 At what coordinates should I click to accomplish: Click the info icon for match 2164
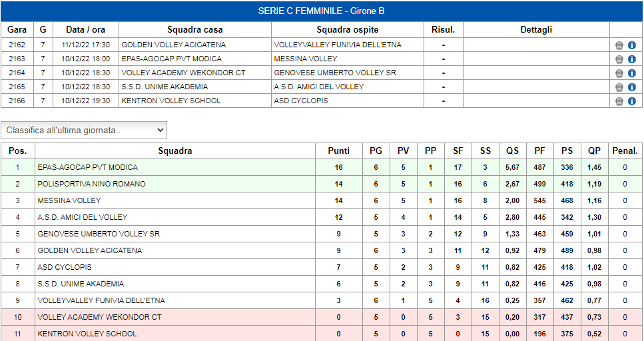tap(631, 73)
